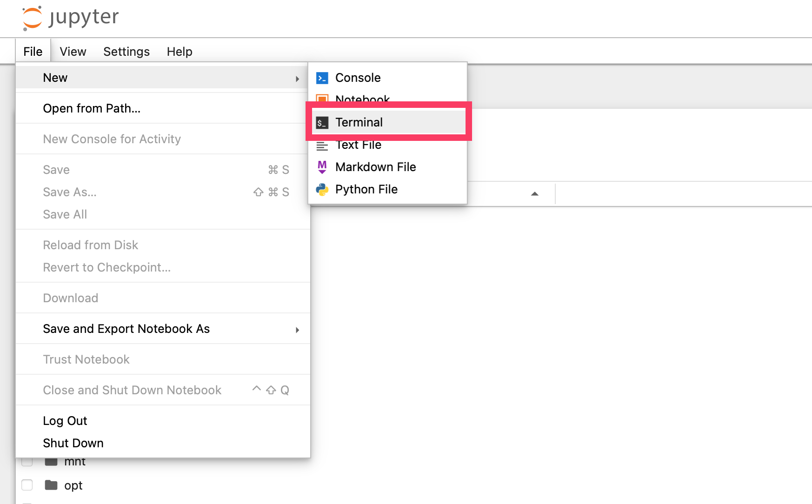Expand the New submenu arrow
The height and width of the screenshot is (504, 812).
pos(297,79)
